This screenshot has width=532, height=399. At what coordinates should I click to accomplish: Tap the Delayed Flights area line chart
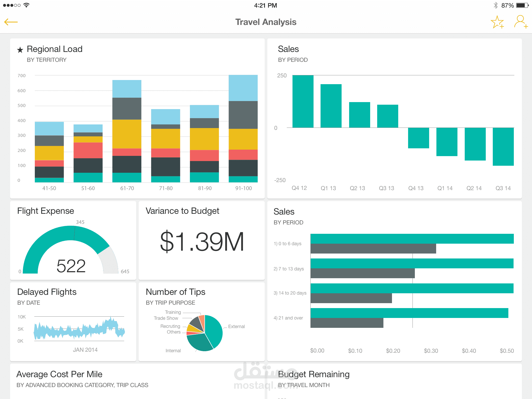coord(79,329)
